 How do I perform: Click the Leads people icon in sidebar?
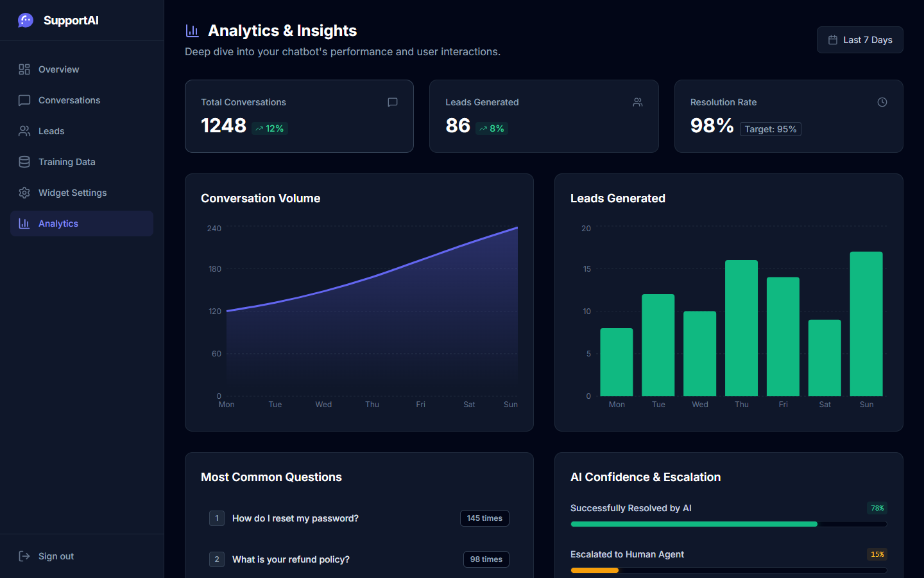(24, 131)
